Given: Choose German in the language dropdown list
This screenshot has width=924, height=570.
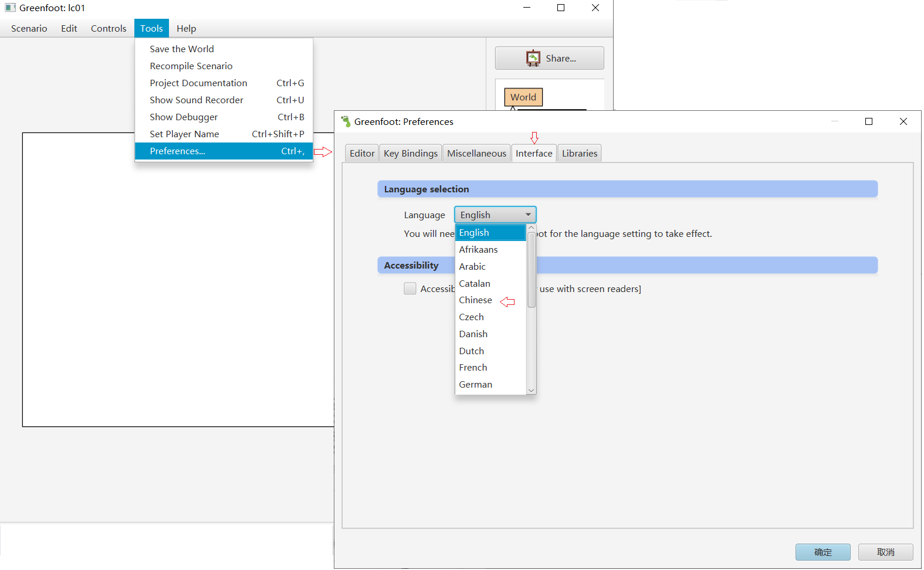Looking at the screenshot, I should (x=475, y=385).
